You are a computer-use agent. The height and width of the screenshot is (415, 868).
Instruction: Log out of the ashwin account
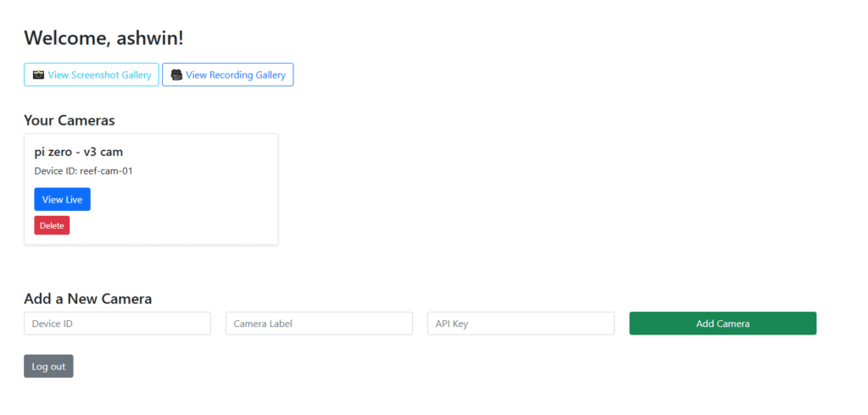48,367
